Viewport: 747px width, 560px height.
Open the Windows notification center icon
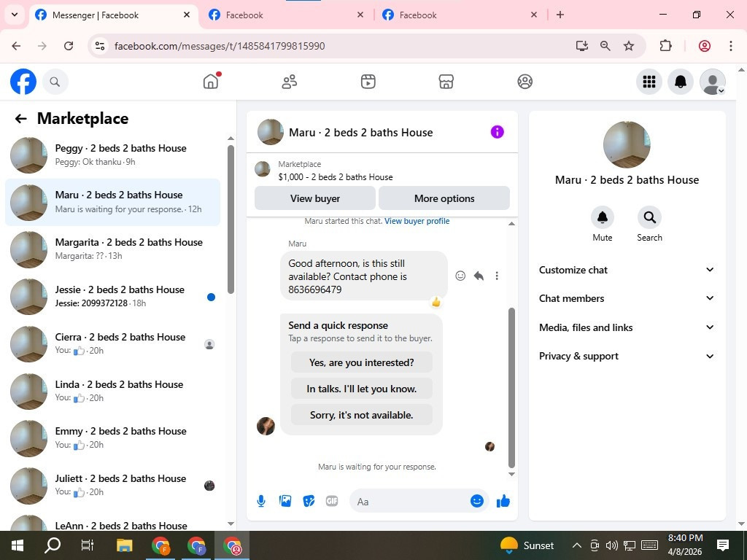click(723, 545)
